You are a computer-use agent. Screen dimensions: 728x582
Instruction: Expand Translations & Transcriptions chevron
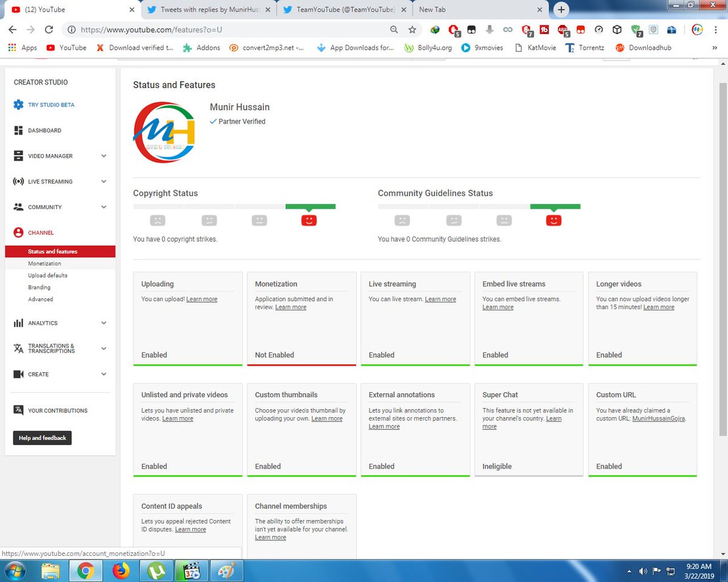(104, 349)
